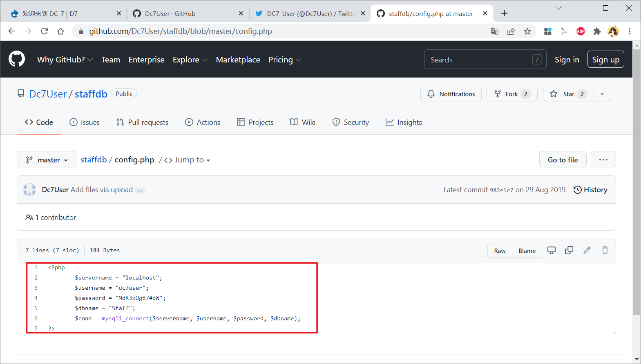Delete this file trash icon
641x364 pixels.
point(605,251)
